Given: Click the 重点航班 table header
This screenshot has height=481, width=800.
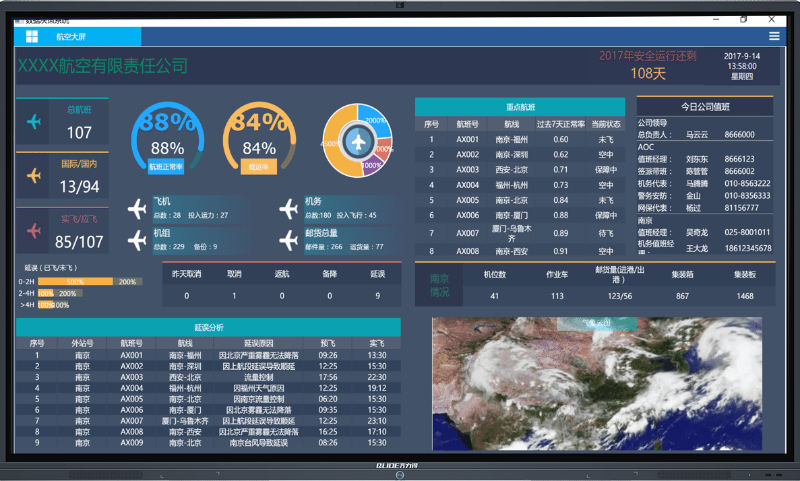Looking at the screenshot, I should [520, 107].
